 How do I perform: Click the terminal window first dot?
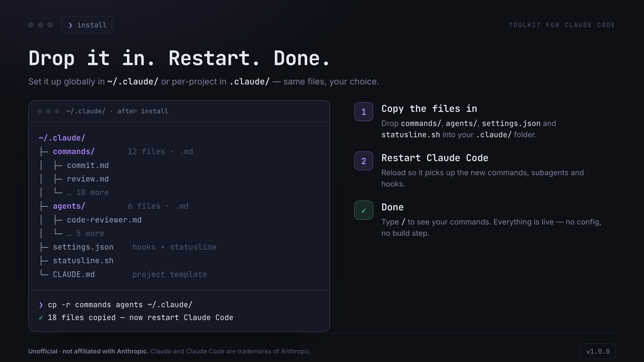click(x=40, y=111)
